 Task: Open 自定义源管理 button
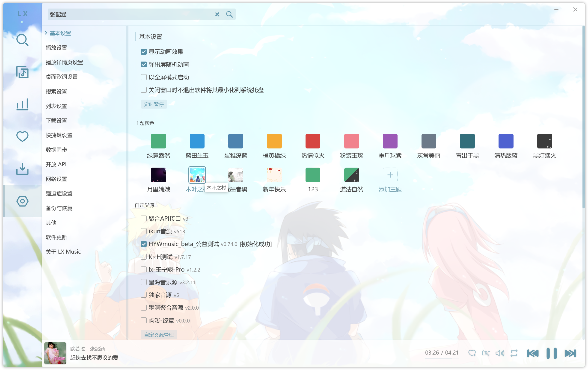159,334
